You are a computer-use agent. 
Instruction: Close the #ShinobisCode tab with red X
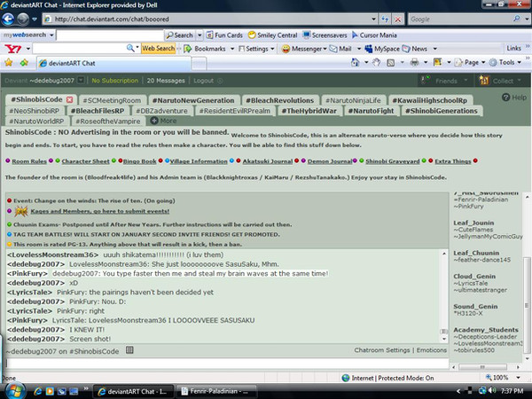[69, 99]
